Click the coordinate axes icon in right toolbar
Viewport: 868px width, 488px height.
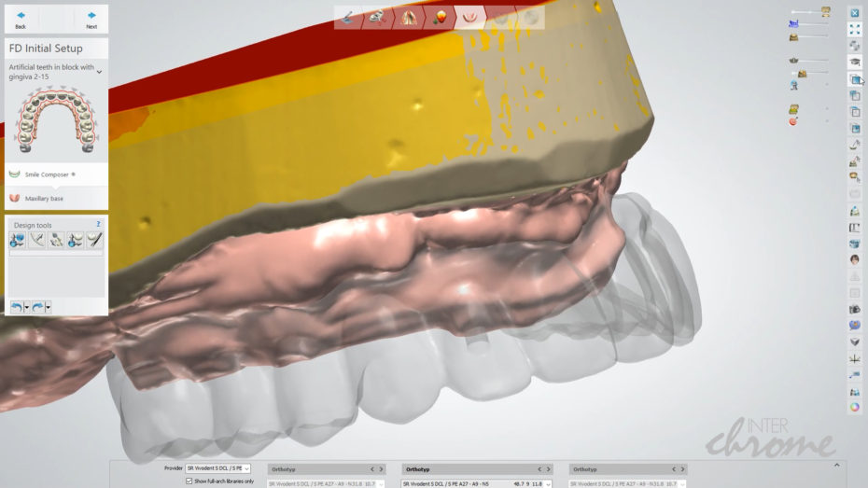(x=855, y=359)
